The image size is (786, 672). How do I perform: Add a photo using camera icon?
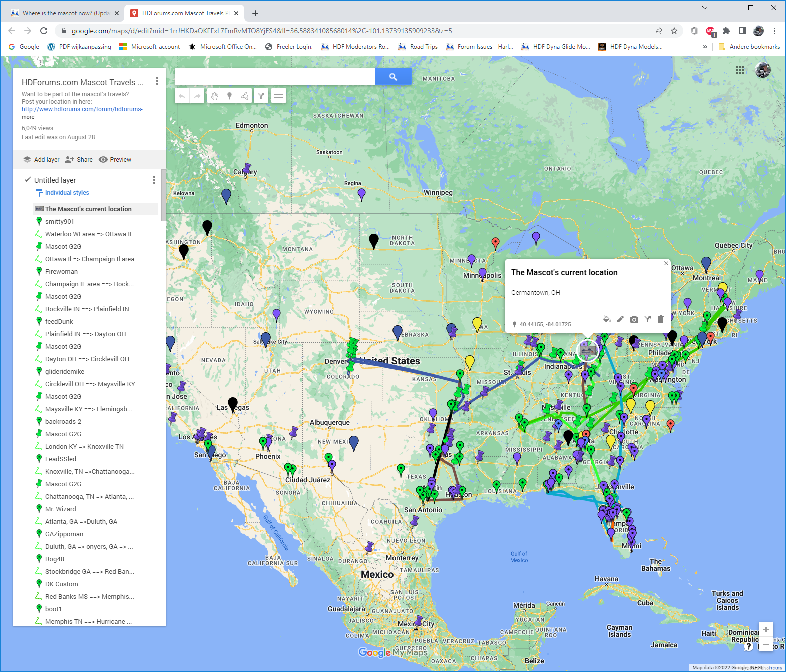634,319
